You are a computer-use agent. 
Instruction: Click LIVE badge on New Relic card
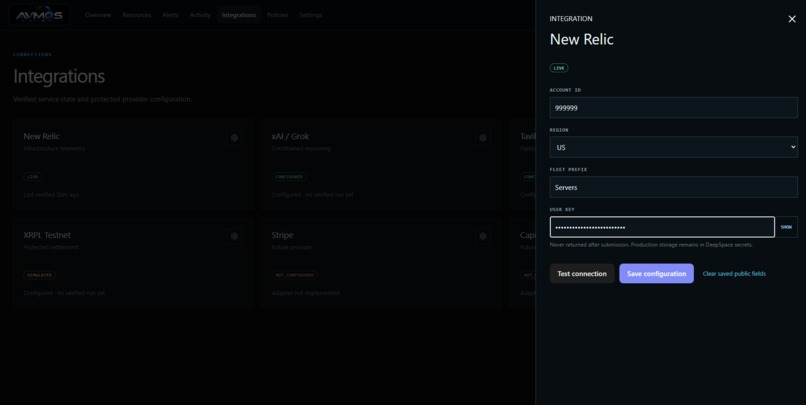pyautogui.click(x=32, y=177)
